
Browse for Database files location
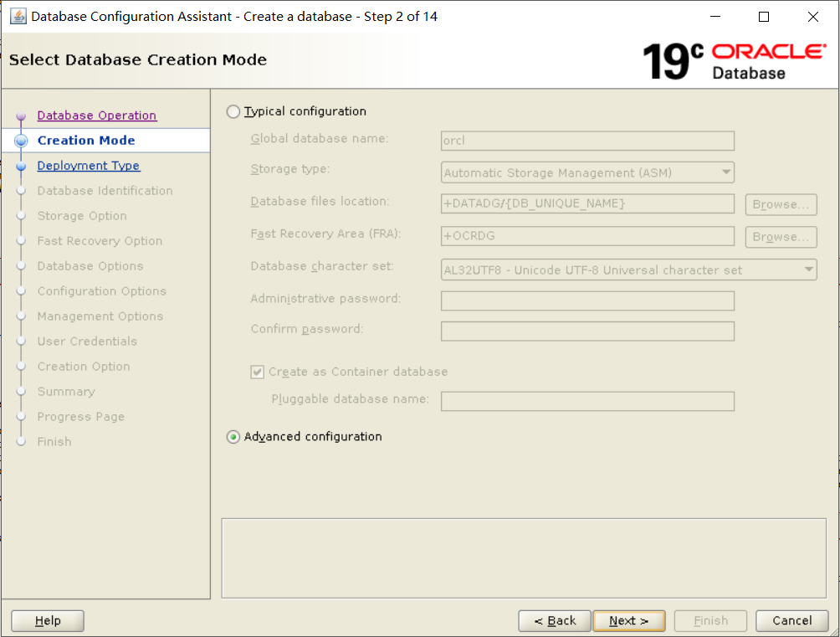coord(781,204)
